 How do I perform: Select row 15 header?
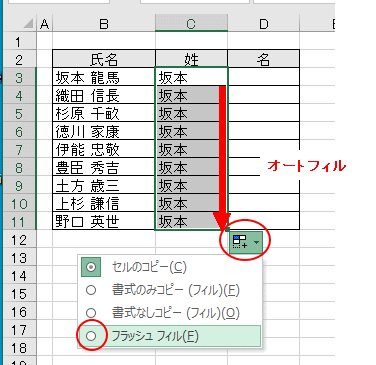point(19,293)
